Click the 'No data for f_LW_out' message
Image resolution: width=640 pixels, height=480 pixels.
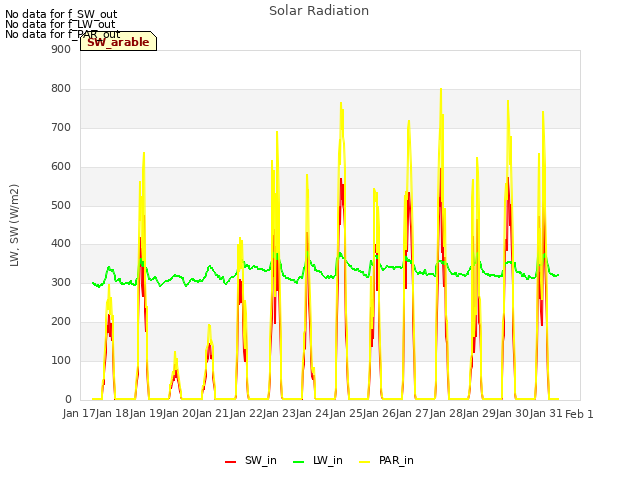click(x=60, y=24)
